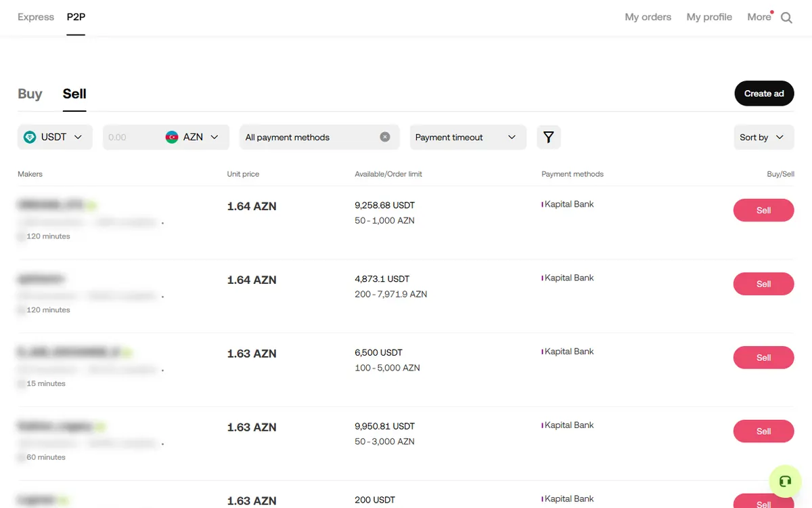Image resolution: width=812 pixels, height=508 pixels.
Task: Open the funnel filter icon
Action: coord(549,137)
